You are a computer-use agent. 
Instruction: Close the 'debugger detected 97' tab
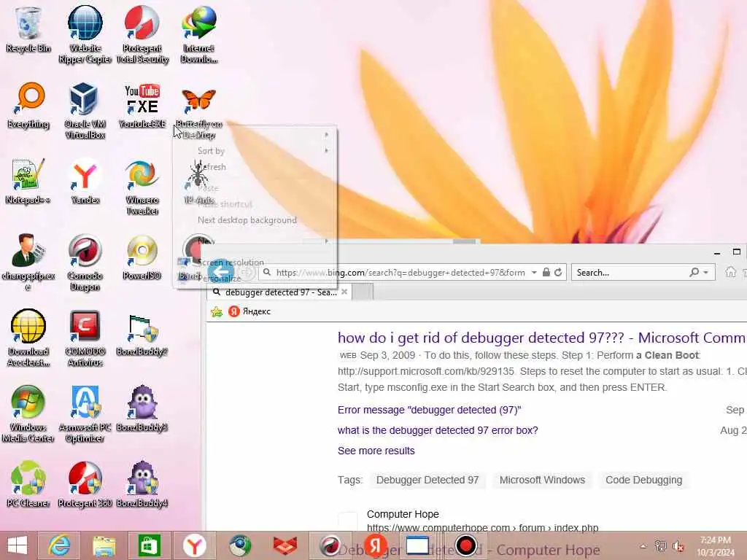click(344, 292)
